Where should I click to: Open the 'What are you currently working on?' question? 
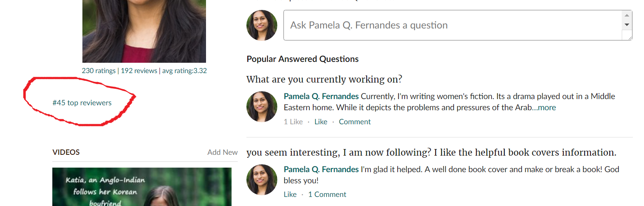point(324,79)
